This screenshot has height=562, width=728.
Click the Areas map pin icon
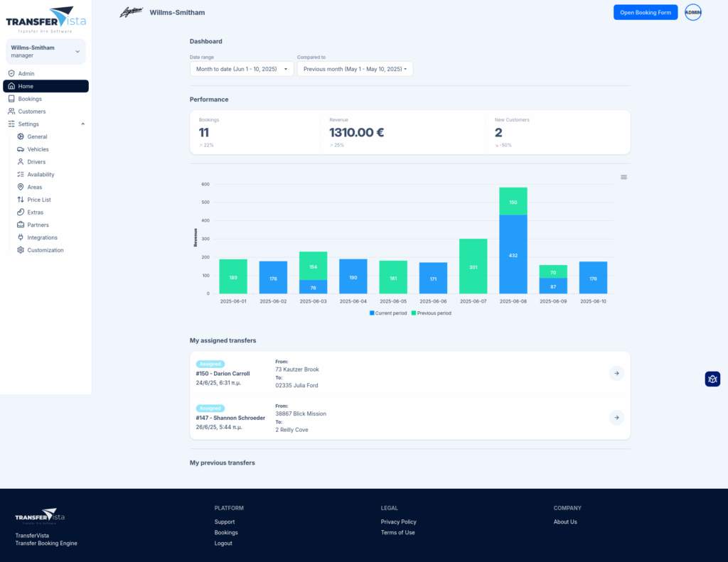[21, 187]
